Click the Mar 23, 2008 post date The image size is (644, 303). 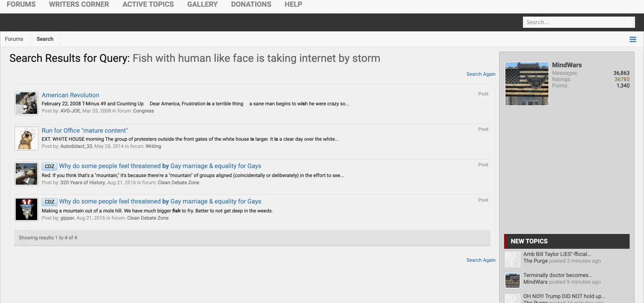tap(96, 111)
